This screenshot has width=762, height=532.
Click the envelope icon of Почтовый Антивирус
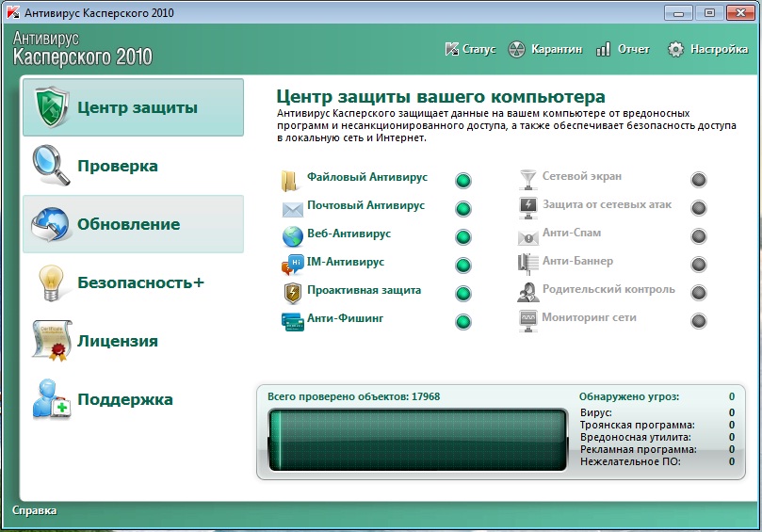[293, 209]
